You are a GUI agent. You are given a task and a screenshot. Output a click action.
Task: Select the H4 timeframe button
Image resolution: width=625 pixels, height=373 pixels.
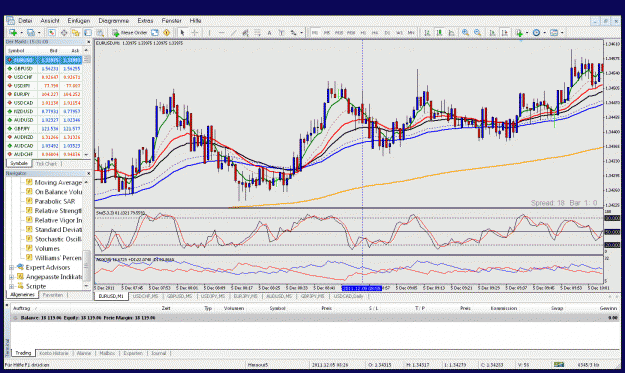(x=375, y=33)
